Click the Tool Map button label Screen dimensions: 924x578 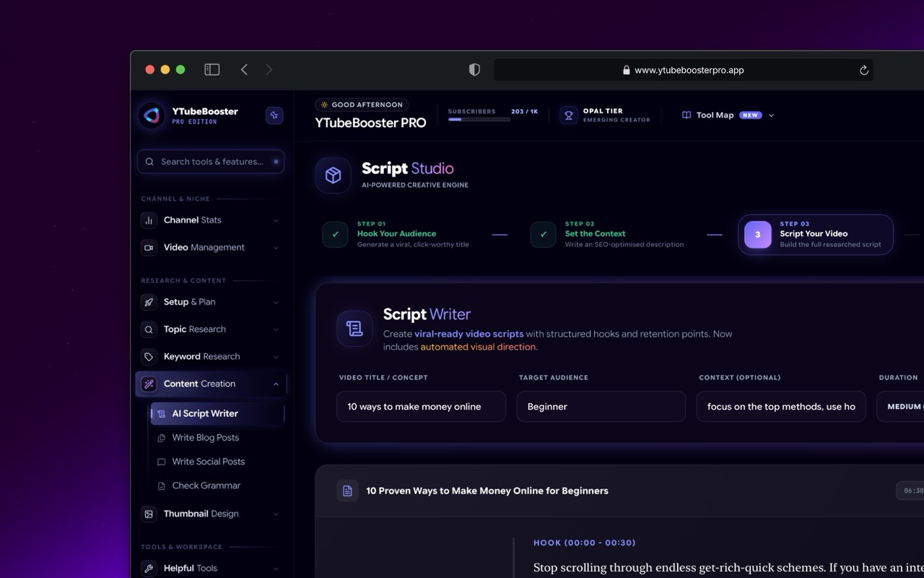pos(715,116)
